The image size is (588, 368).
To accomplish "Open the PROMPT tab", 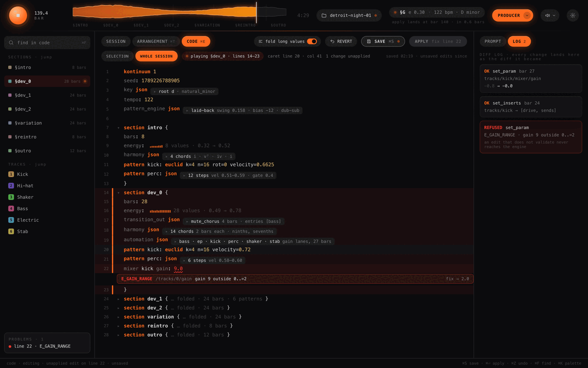I will click(493, 41).
